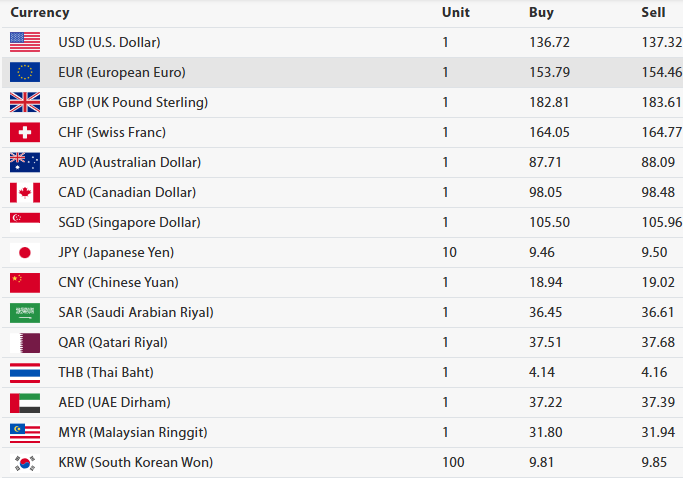Click the Buy column header

(541, 13)
